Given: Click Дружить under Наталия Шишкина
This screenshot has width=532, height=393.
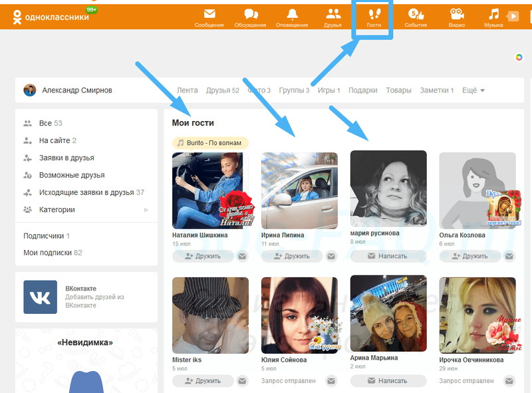Looking at the screenshot, I should point(203,256).
